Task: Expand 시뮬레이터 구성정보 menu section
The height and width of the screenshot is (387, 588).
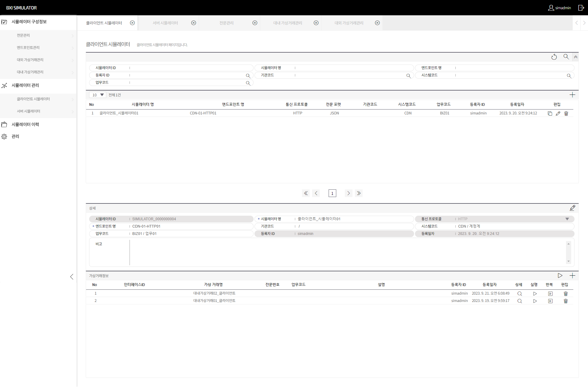Action: (x=38, y=22)
